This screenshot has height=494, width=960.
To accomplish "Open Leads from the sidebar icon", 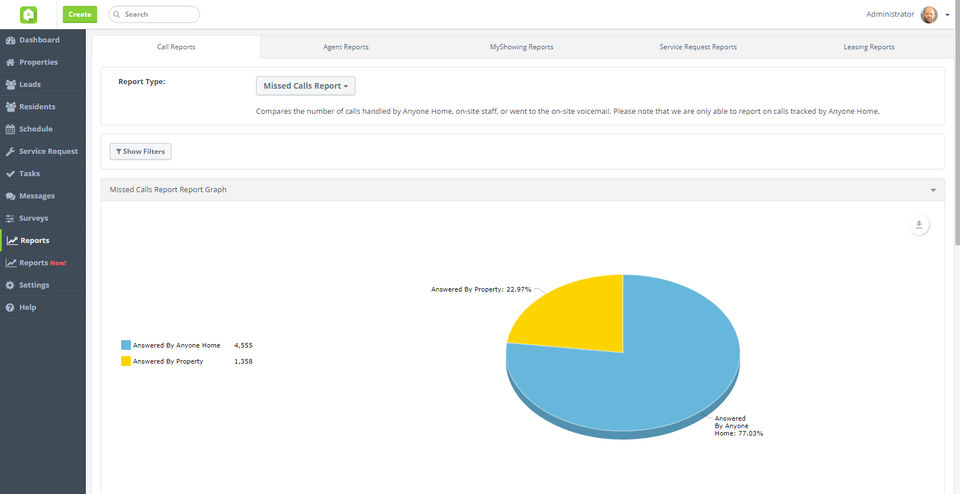I will click(x=10, y=85).
